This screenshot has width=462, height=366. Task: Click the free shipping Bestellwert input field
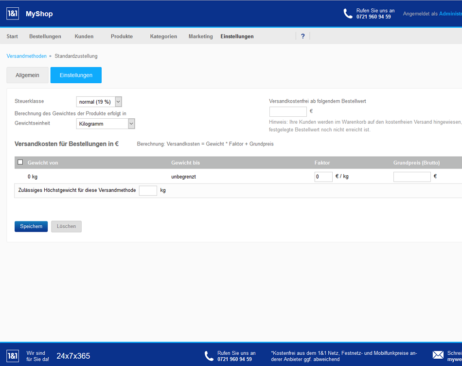[x=288, y=111]
